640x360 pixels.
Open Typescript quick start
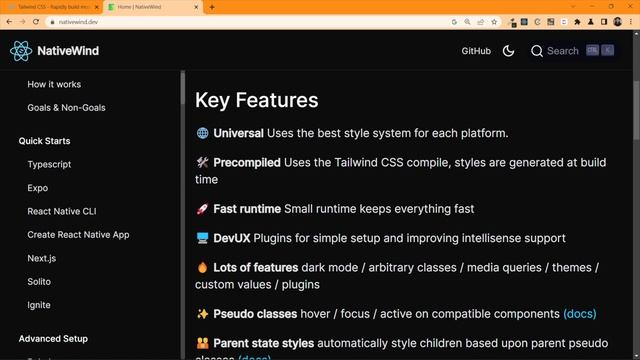coord(49,164)
